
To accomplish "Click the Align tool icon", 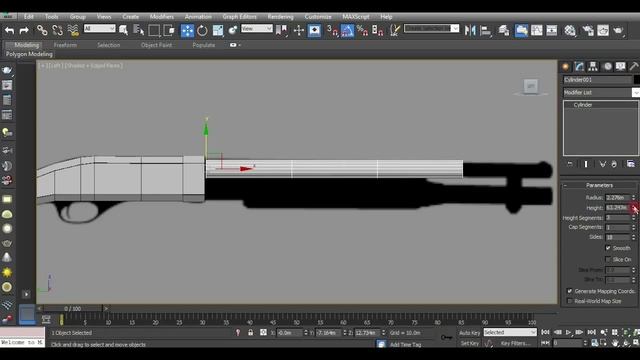I will pyautogui.click(x=486, y=30).
